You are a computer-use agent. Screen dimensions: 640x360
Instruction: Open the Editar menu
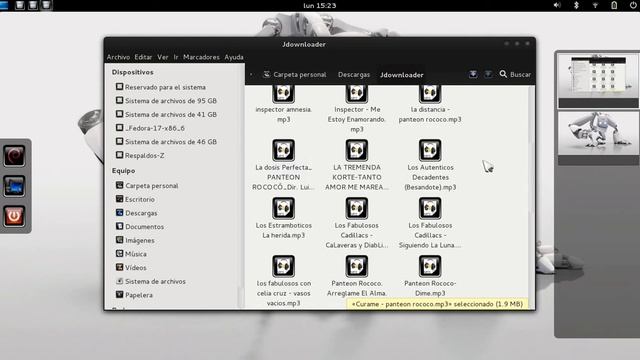point(143,57)
